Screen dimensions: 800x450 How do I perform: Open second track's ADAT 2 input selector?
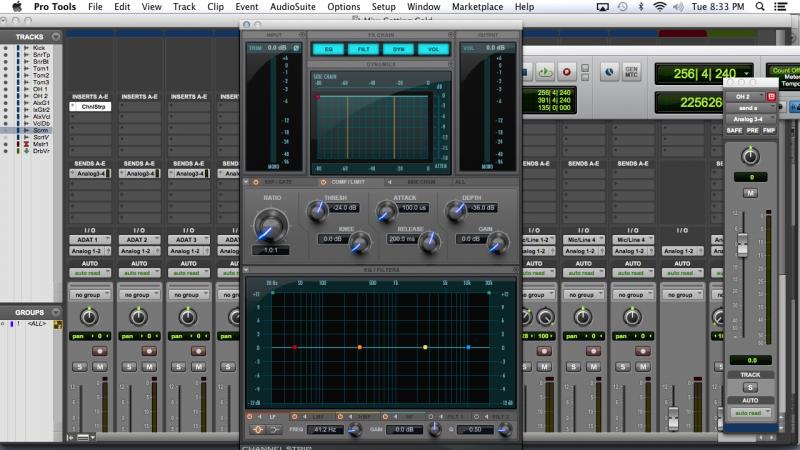click(139, 239)
